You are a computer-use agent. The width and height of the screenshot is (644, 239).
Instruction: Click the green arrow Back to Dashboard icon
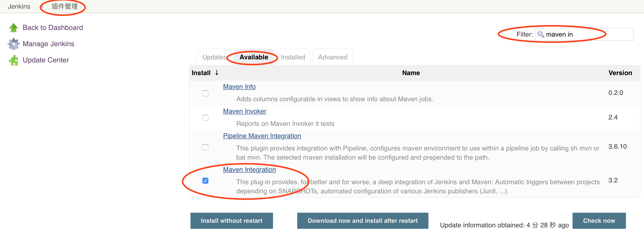coord(13,27)
